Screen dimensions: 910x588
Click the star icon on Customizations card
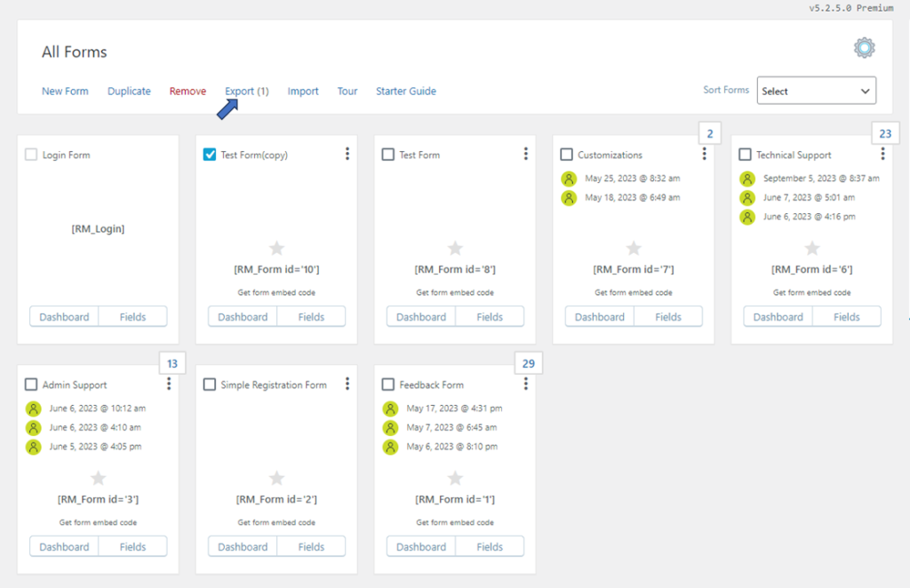633,248
